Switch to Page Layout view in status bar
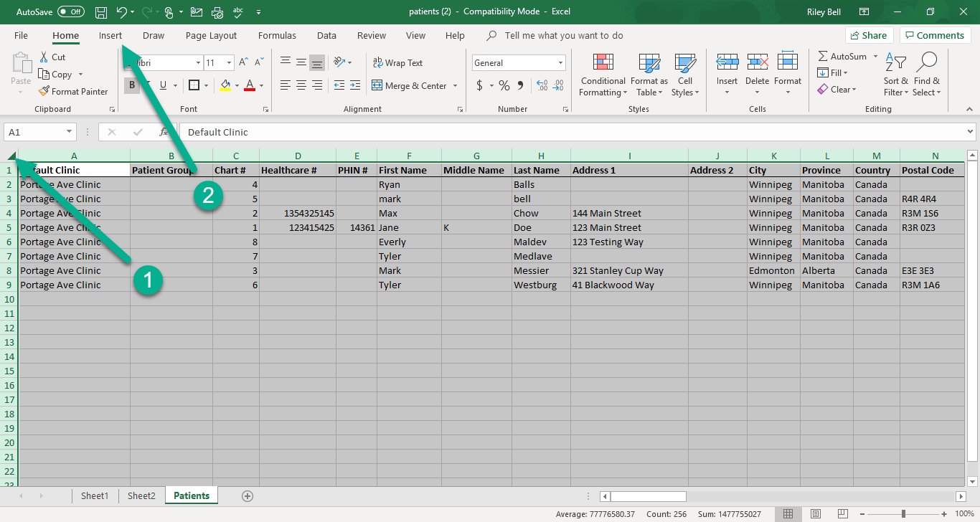Image resolution: width=980 pixels, height=522 pixels. click(814, 513)
